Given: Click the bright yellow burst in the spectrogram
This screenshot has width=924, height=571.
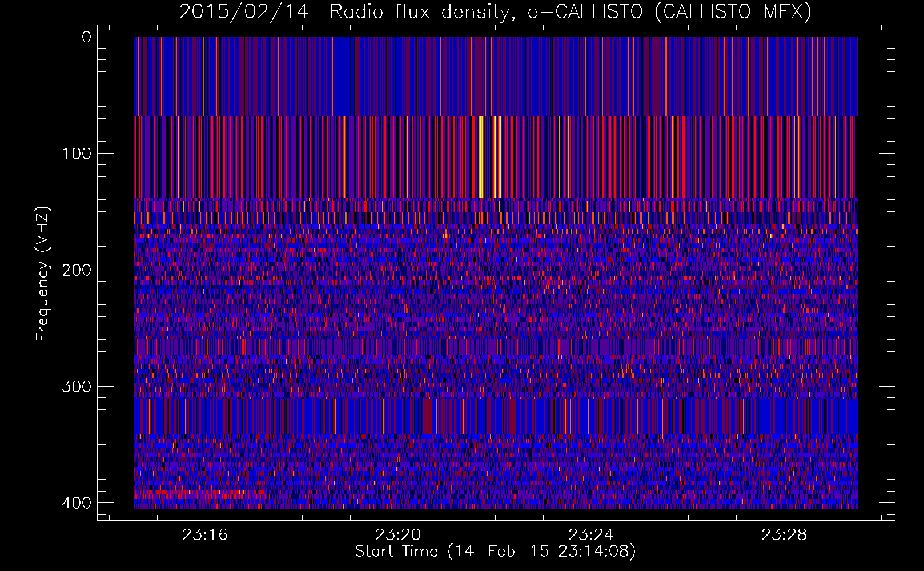Looking at the screenshot, I should point(481,157).
